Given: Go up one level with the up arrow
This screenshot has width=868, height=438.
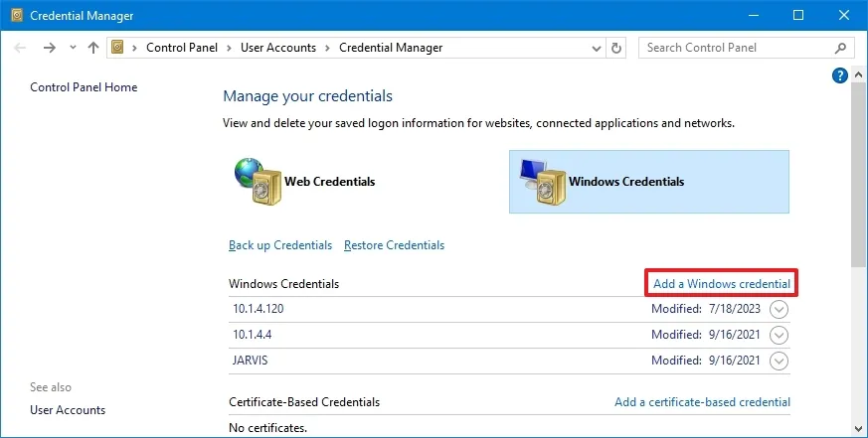Looking at the screenshot, I should pos(93,48).
